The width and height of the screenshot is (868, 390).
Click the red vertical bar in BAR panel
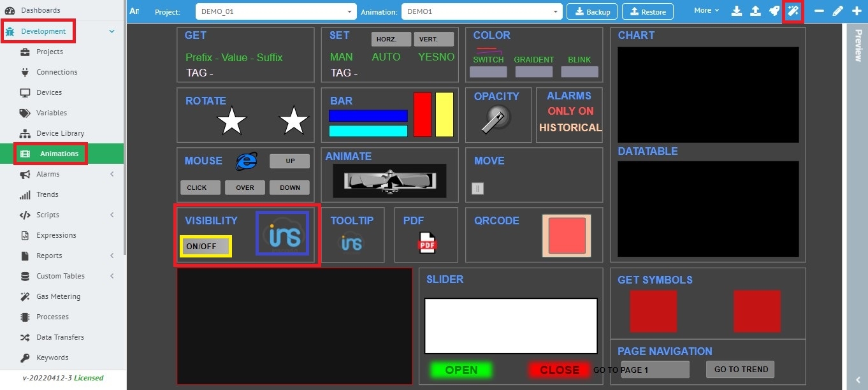[x=423, y=115]
